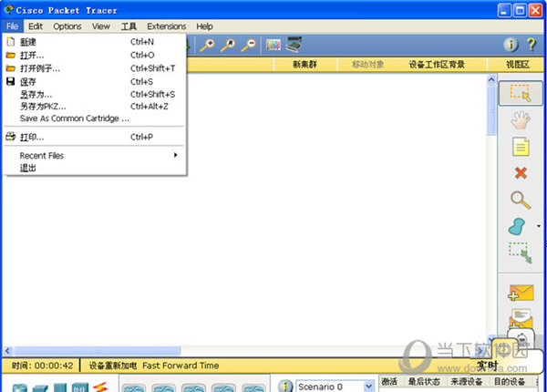This screenshot has width=547, height=392.
Task: Click the 新集群 button
Action: [304, 64]
